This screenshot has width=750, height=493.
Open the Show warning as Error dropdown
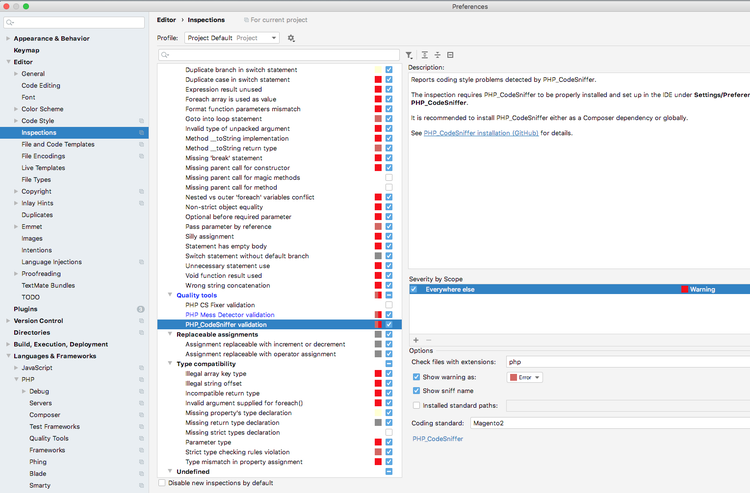(525, 377)
